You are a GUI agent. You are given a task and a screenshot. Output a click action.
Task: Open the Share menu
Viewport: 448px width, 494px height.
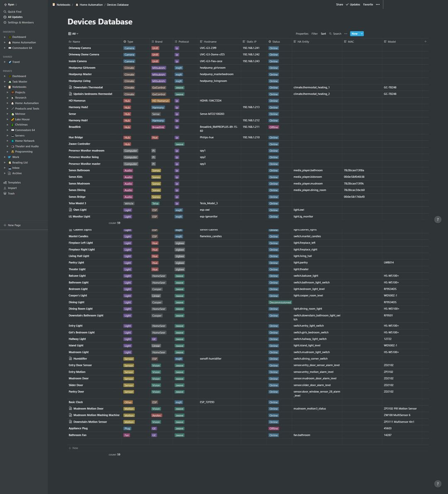point(339,5)
